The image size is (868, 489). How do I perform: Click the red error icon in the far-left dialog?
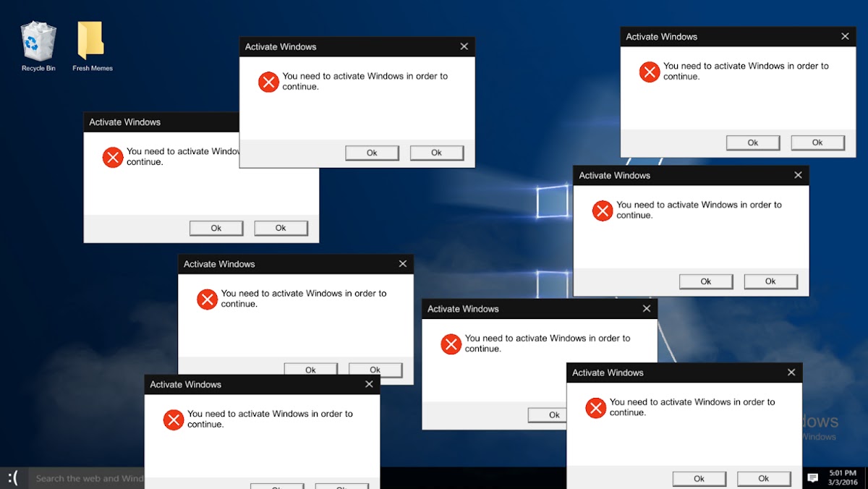pos(113,157)
